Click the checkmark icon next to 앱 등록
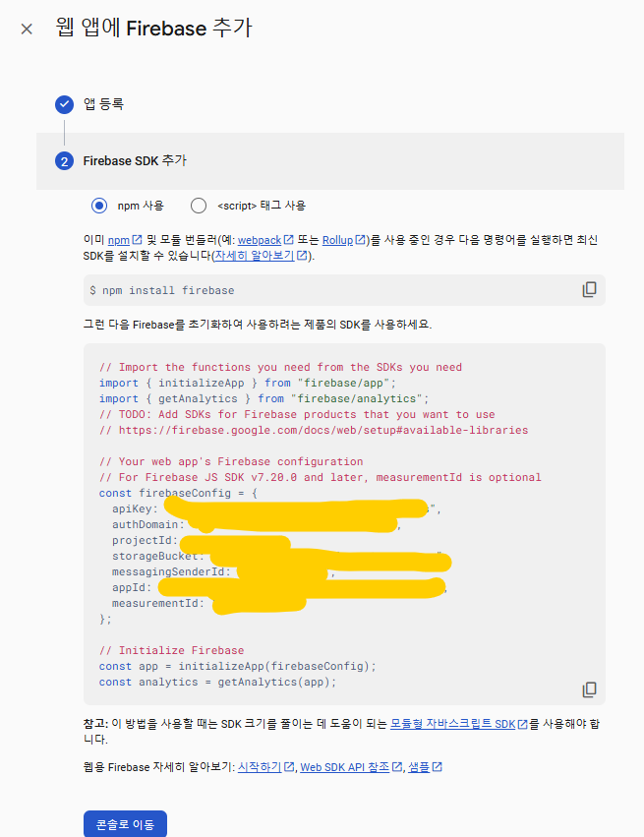The width and height of the screenshot is (644, 837). point(65,104)
